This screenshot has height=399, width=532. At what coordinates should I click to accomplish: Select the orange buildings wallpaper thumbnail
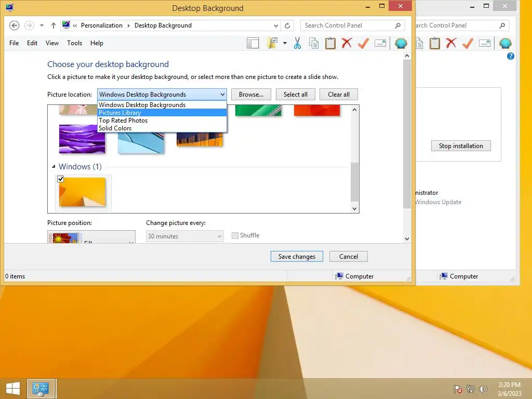tap(199, 139)
